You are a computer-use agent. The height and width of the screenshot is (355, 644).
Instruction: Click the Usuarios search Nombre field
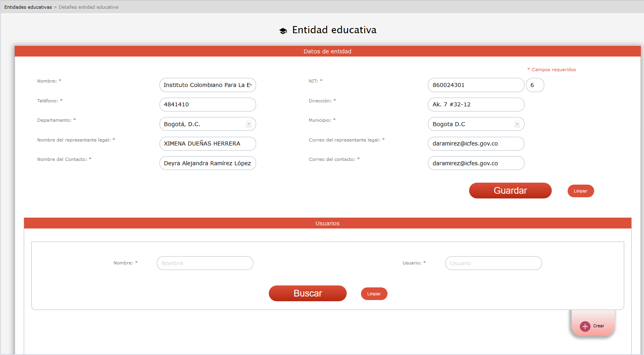click(x=205, y=263)
